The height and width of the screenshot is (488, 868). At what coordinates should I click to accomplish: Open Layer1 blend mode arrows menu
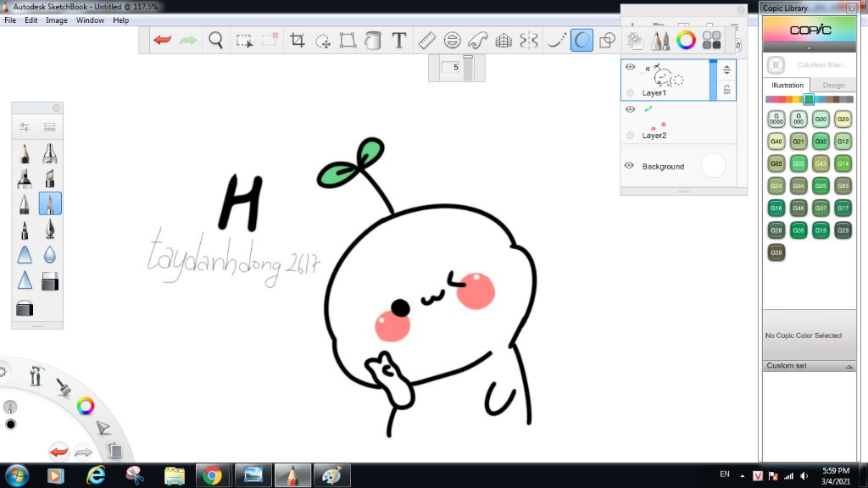[x=726, y=69]
